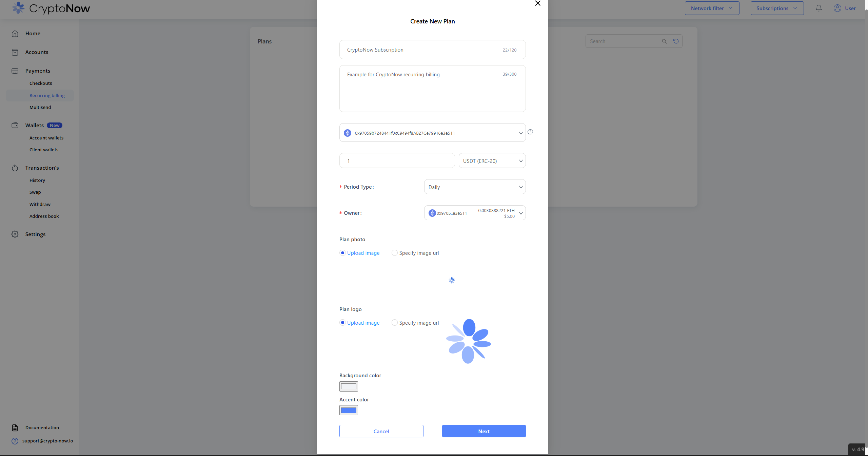Click the Plan logo preview image
The width and height of the screenshot is (868, 456).
469,341
